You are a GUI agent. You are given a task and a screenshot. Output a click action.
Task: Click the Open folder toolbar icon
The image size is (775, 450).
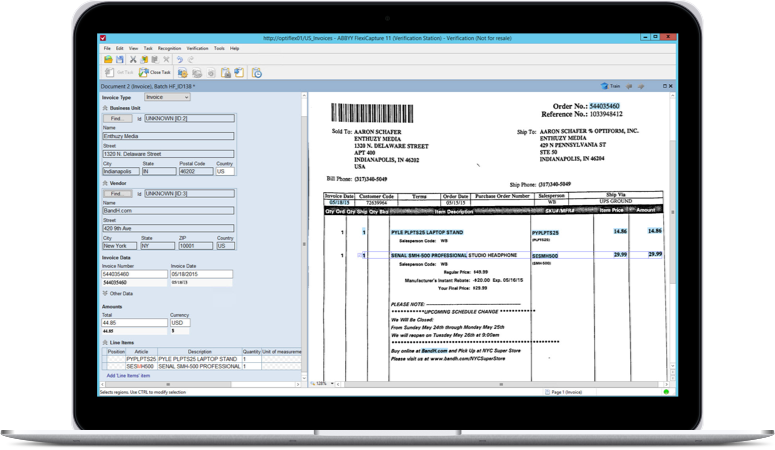pos(107,60)
